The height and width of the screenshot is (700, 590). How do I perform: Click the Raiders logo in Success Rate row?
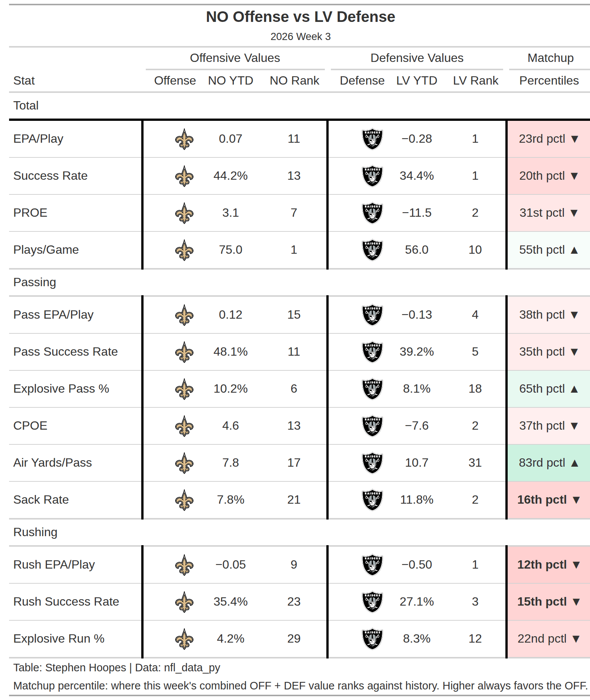[372, 176]
